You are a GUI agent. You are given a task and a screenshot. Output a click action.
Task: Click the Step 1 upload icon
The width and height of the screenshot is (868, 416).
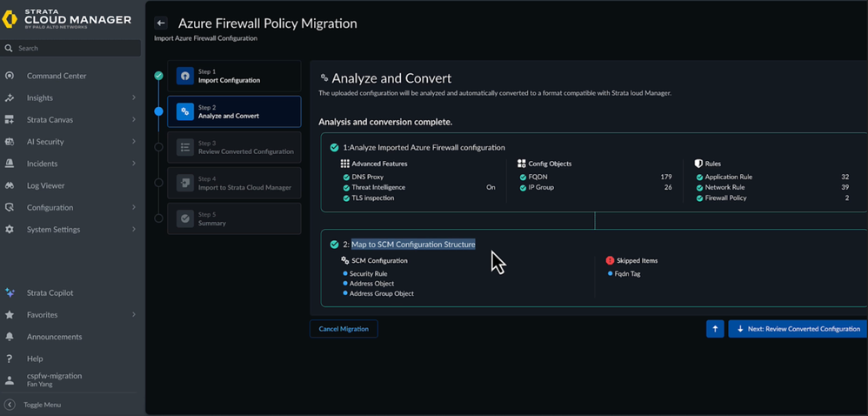click(x=185, y=76)
